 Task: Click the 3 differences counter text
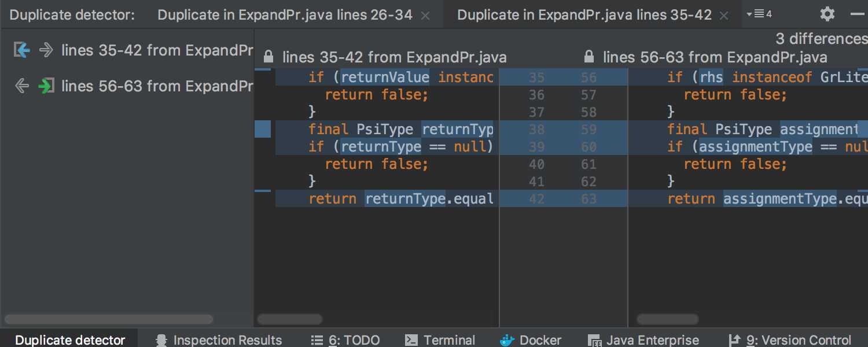(x=822, y=39)
